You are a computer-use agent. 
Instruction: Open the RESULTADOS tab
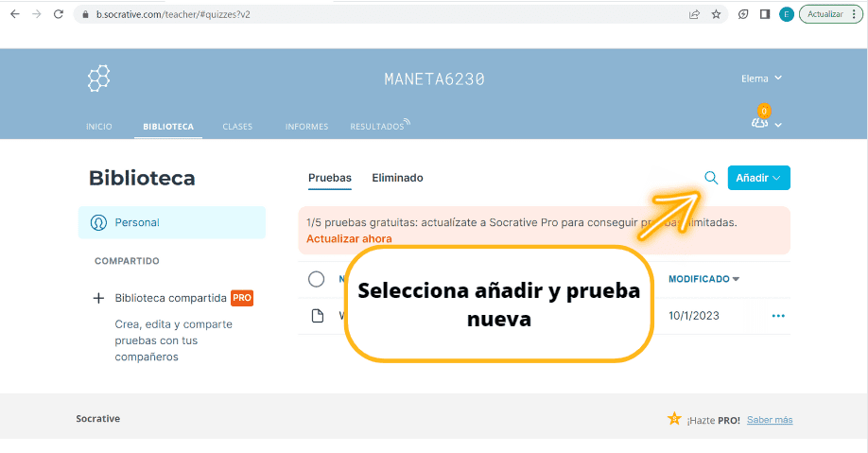click(380, 125)
